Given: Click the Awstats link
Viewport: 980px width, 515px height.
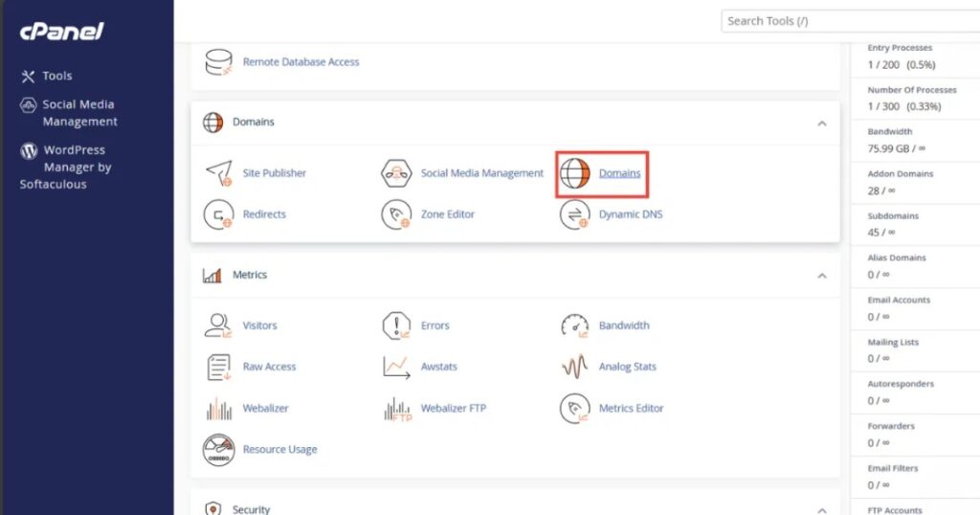Looking at the screenshot, I should (439, 367).
